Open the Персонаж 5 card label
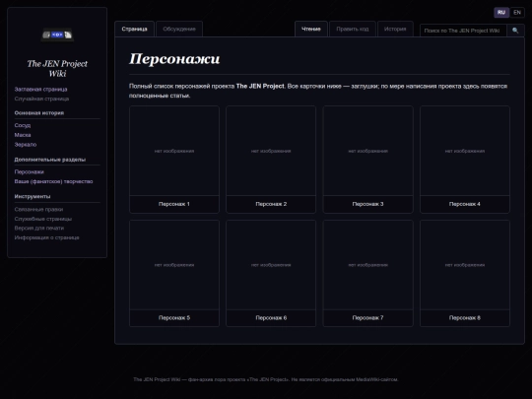The width and height of the screenshot is (532, 399). click(174, 318)
